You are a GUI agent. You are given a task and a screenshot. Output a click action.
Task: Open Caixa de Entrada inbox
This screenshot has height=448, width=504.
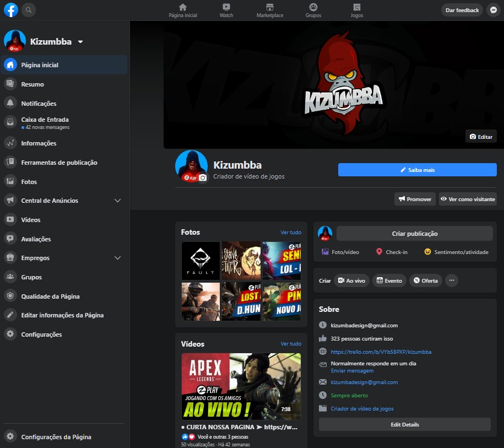[64, 123]
